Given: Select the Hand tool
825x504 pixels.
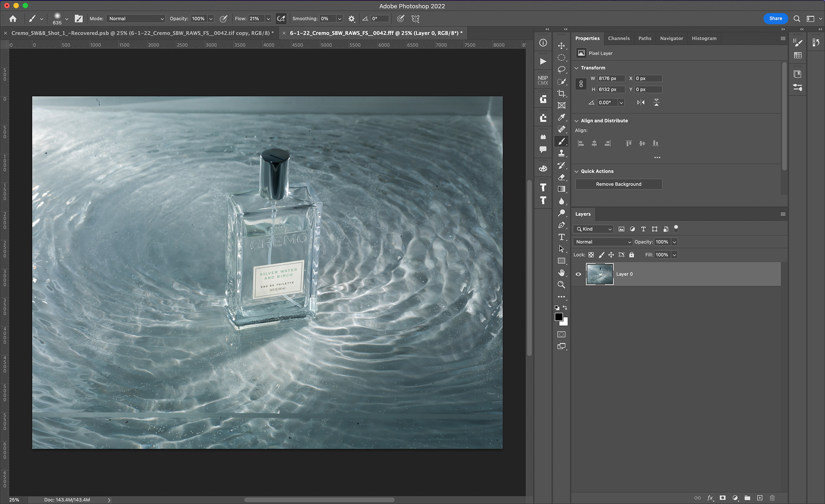Looking at the screenshot, I should pyautogui.click(x=561, y=273).
